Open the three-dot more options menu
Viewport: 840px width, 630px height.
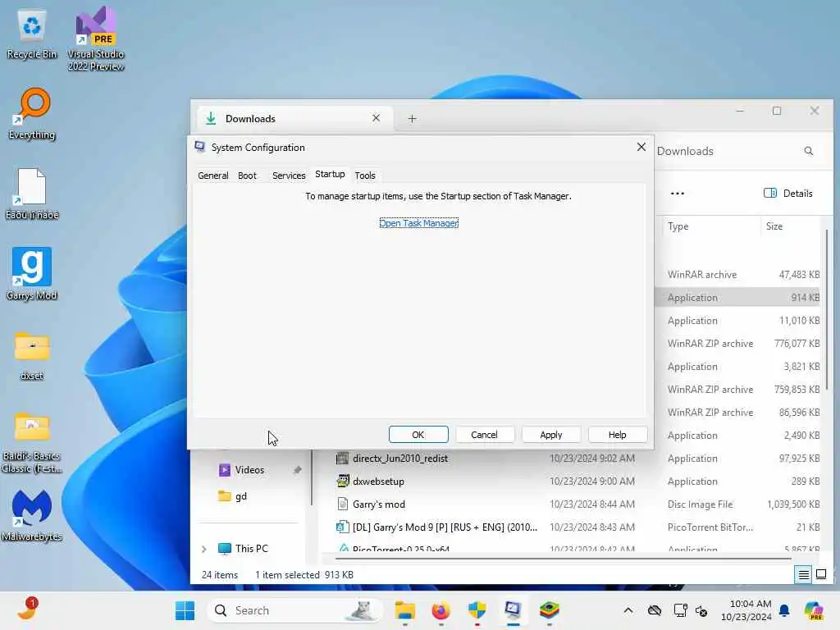click(677, 194)
